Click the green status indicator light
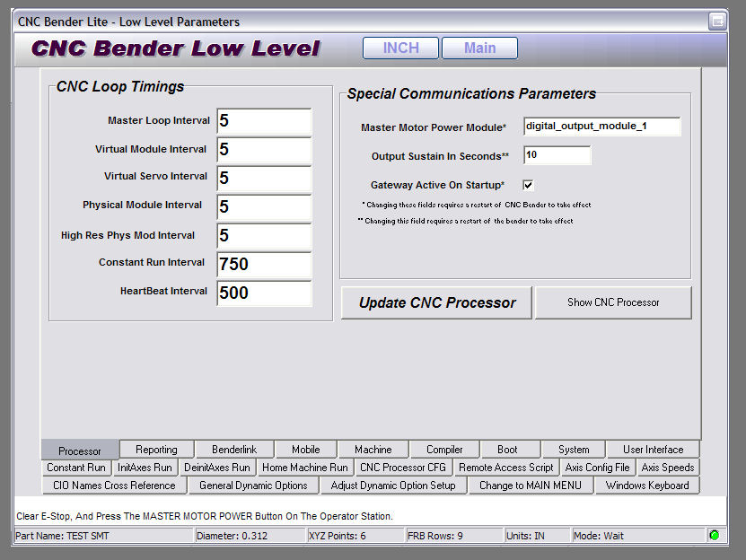 [715, 536]
